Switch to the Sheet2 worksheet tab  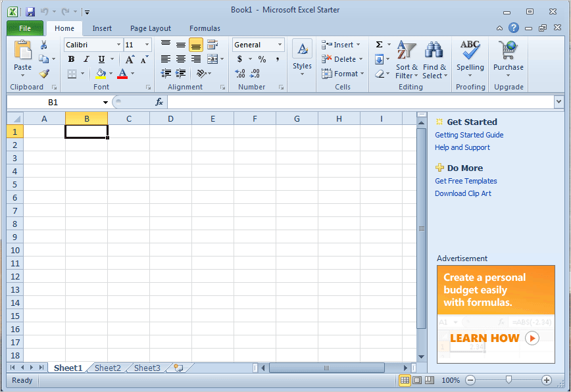point(107,368)
